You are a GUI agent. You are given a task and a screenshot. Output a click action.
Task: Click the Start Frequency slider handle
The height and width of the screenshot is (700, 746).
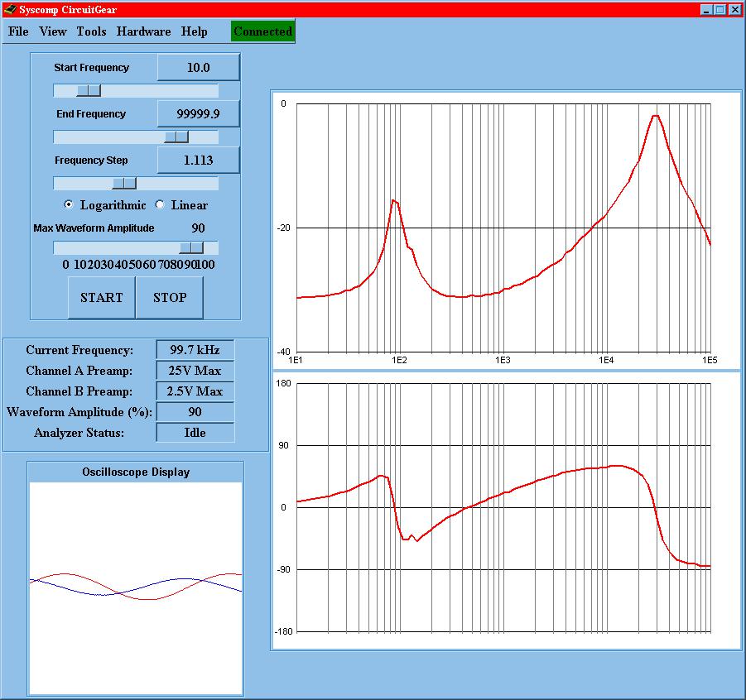point(88,90)
